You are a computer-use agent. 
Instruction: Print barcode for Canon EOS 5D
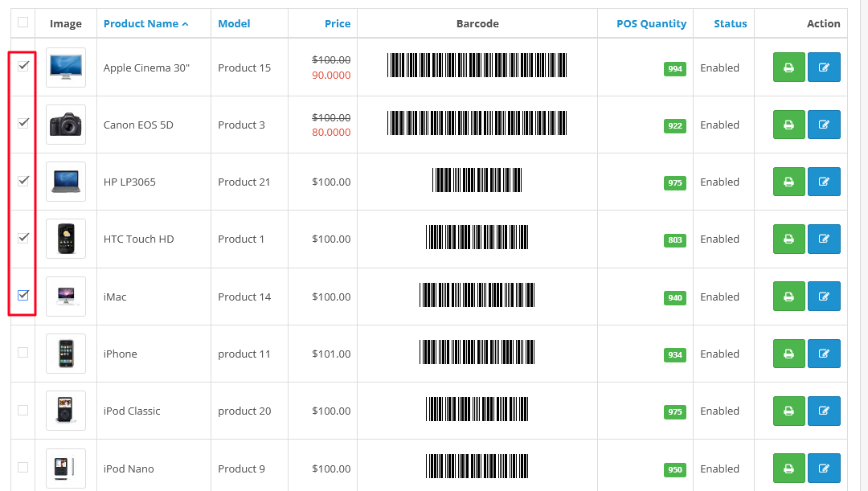789,125
